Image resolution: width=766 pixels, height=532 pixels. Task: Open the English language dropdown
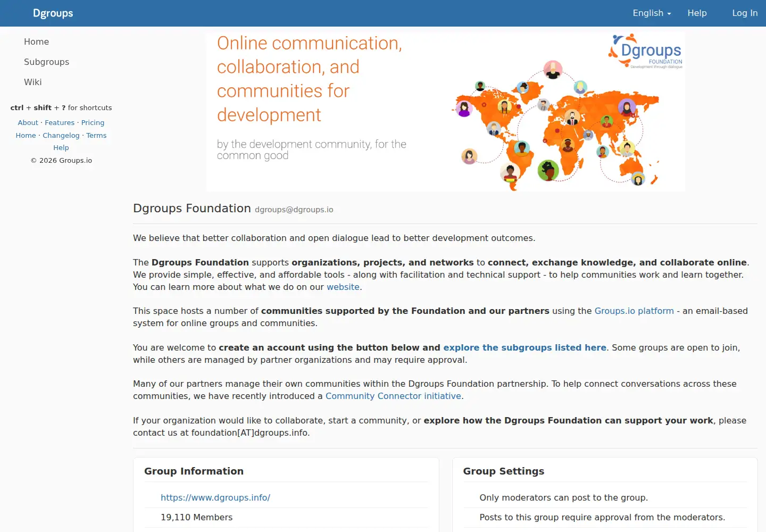652,13
